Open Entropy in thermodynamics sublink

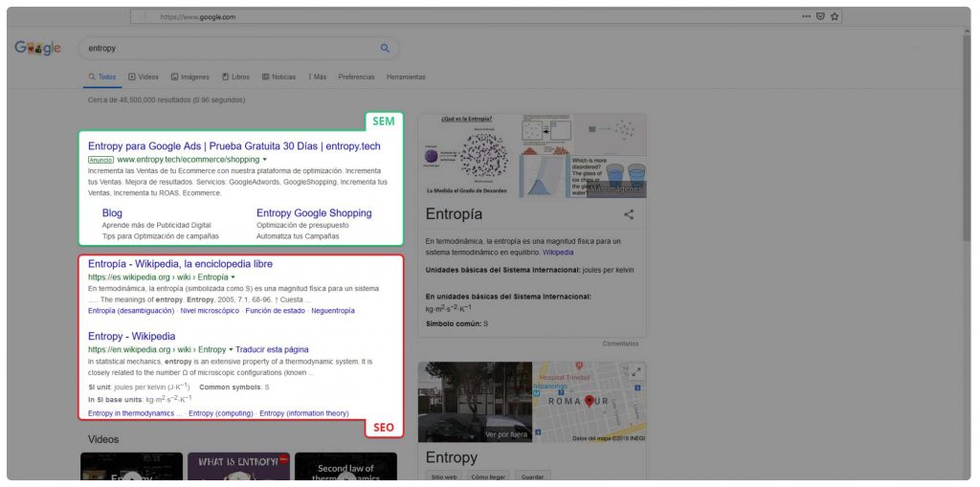click(x=135, y=413)
